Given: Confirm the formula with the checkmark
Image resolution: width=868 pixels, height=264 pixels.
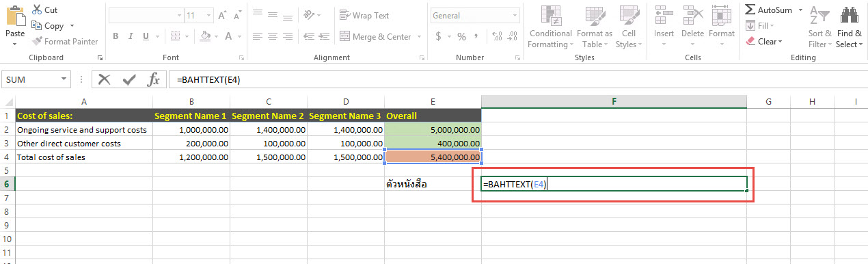Looking at the screenshot, I should click(x=129, y=79).
